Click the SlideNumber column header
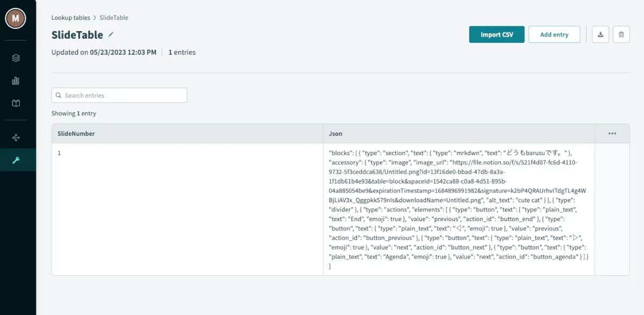This screenshot has width=644, height=315. tap(76, 134)
